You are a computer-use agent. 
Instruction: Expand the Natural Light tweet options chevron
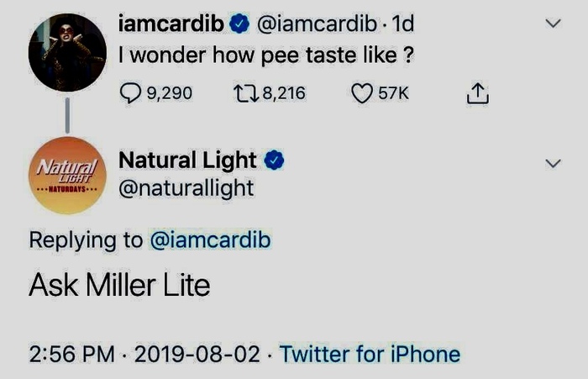552,164
